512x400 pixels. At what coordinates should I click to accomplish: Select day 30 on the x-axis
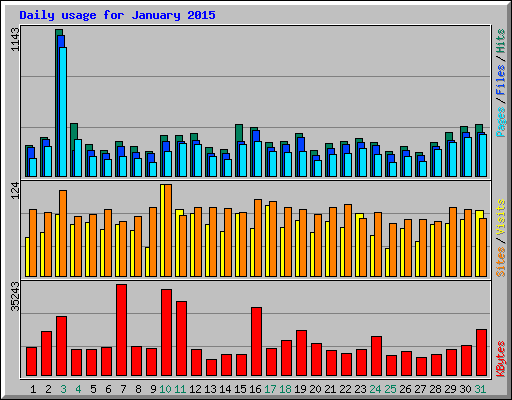coord(465,389)
